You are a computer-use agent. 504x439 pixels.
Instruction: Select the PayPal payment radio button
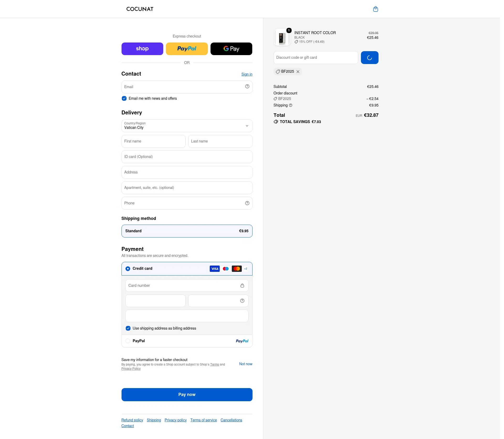tap(128, 341)
